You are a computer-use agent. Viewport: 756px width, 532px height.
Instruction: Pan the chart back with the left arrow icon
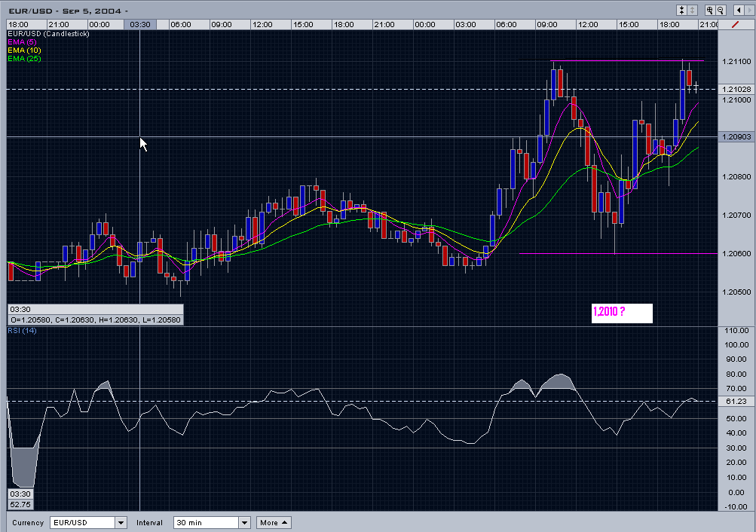[739, 10]
